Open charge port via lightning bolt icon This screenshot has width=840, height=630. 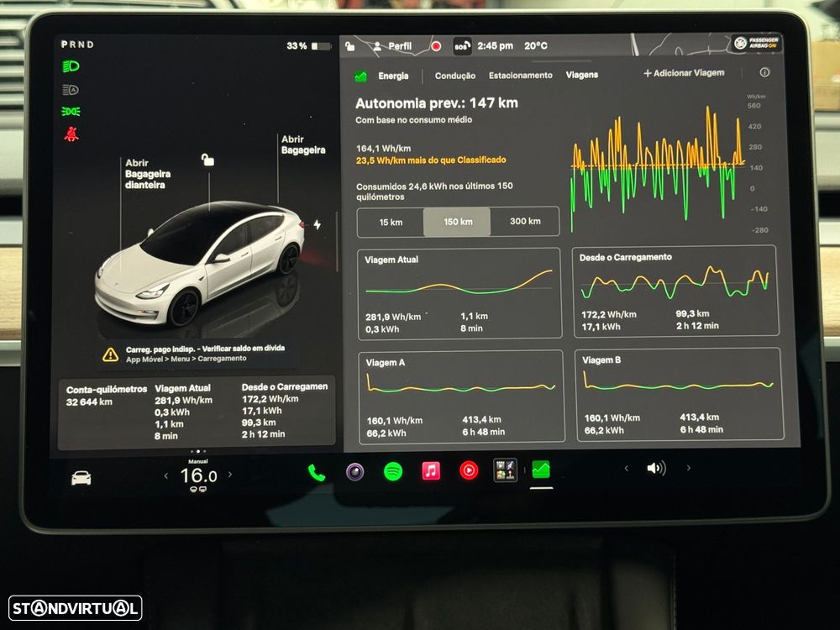tap(318, 224)
